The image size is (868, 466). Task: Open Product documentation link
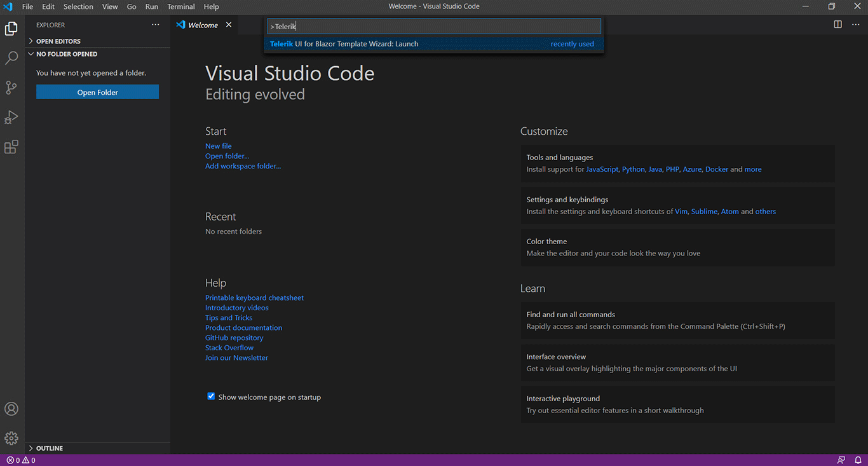(x=243, y=328)
